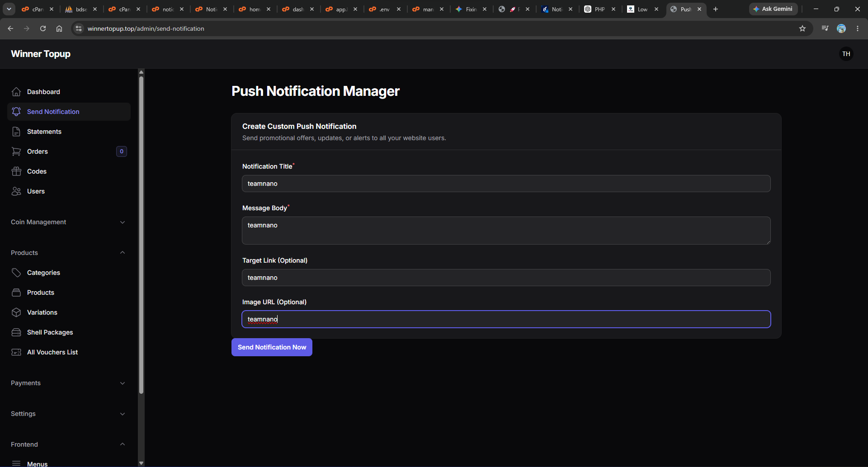Open the media control icon in toolbar
Screen dimensions: 868x467
pyautogui.click(x=825, y=28)
